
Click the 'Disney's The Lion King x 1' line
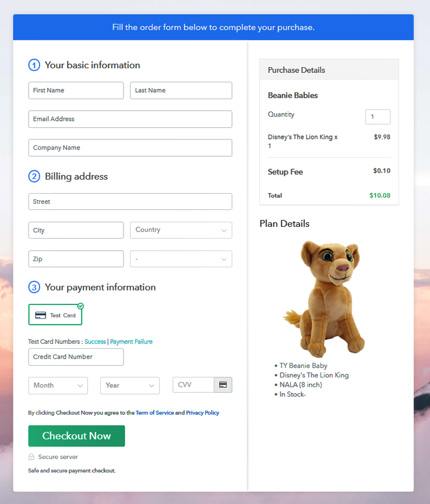click(302, 141)
